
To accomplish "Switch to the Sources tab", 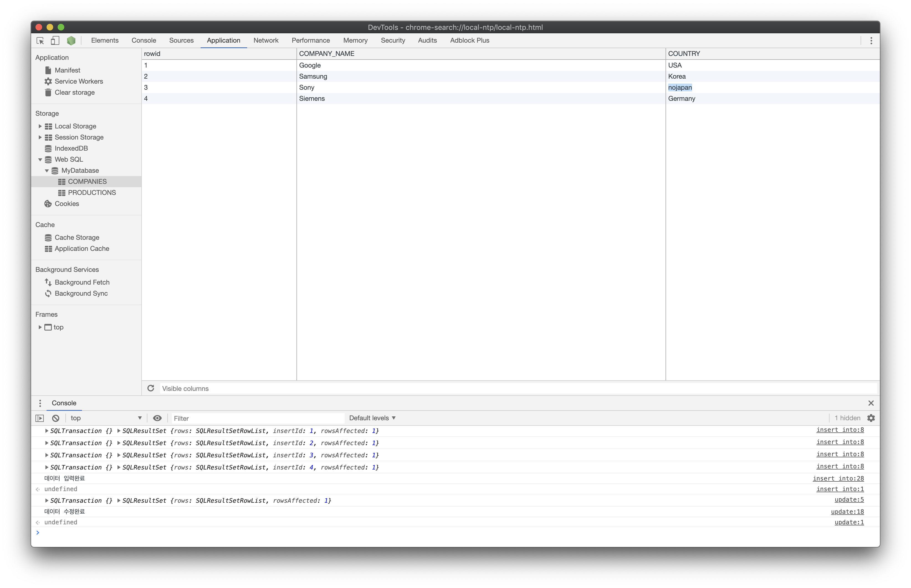I will point(181,40).
